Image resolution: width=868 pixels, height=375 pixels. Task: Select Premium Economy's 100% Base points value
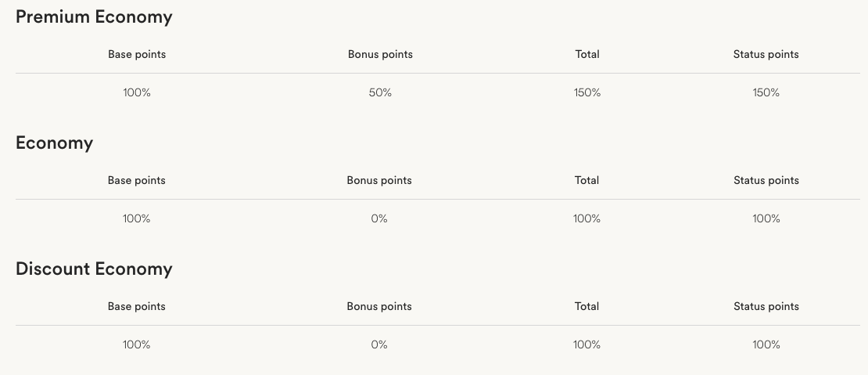(x=137, y=93)
